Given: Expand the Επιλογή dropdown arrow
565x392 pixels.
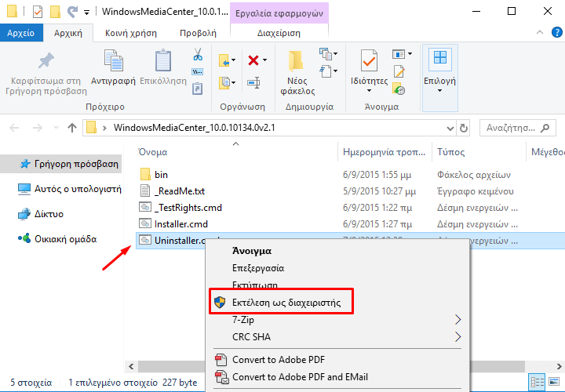Looking at the screenshot, I should pos(439,91).
